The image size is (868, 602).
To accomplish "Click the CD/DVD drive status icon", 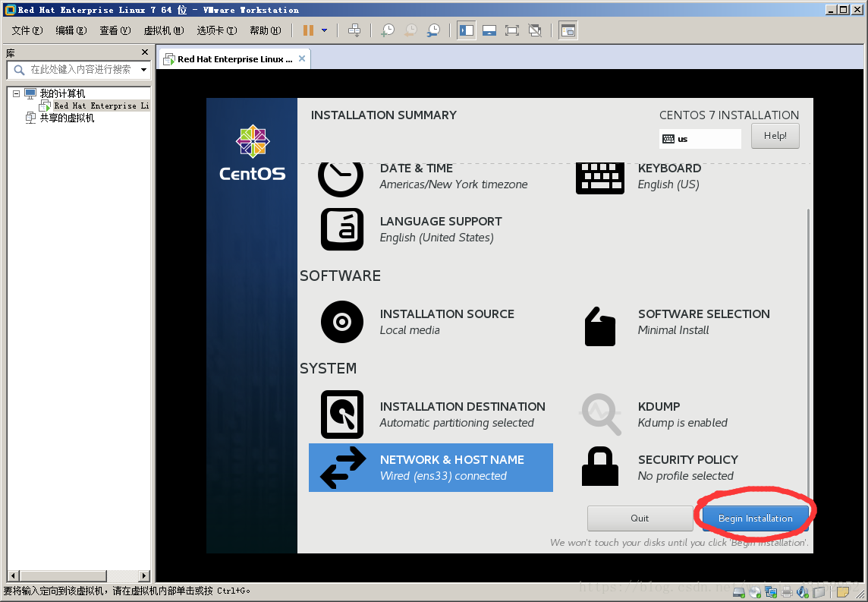I will (x=755, y=593).
